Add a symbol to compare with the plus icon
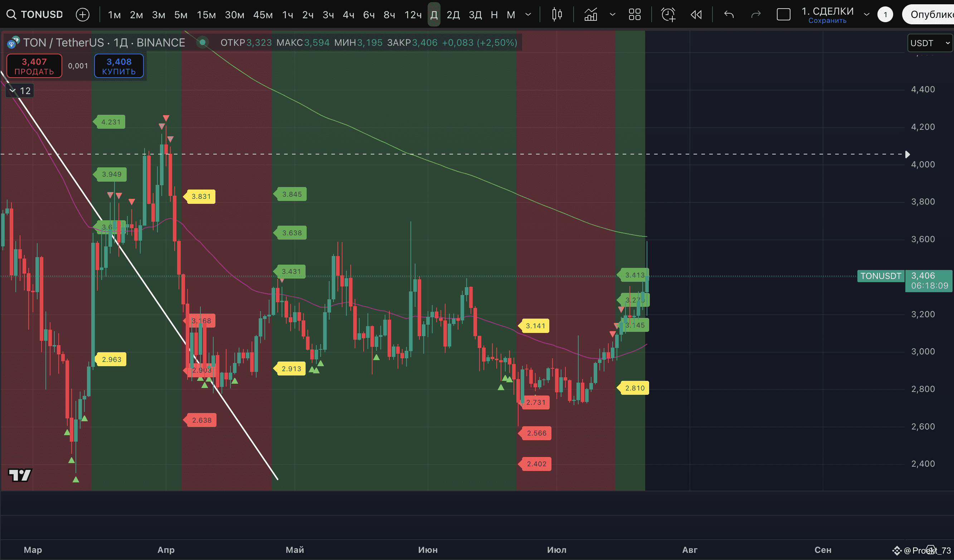 pos(83,15)
